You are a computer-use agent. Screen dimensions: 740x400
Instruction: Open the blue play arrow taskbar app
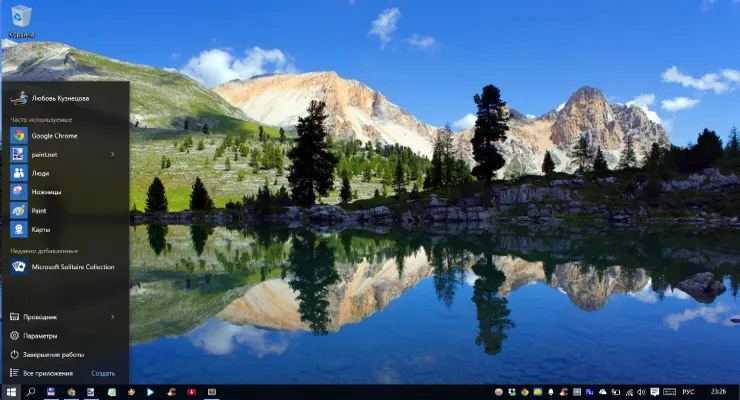(150, 392)
